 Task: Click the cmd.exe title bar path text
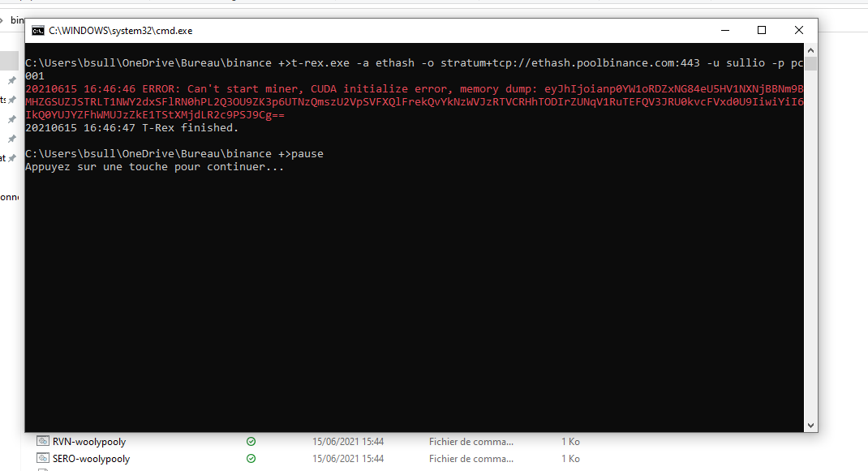(x=121, y=31)
